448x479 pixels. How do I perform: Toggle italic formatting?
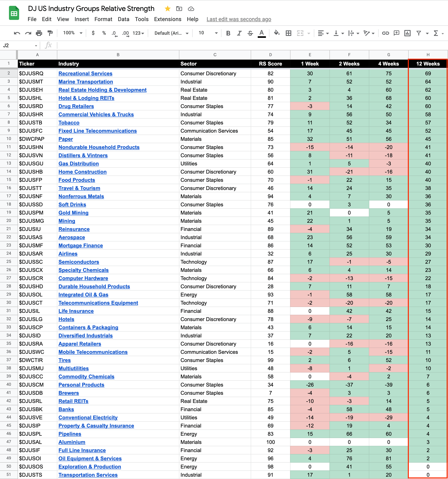239,33
